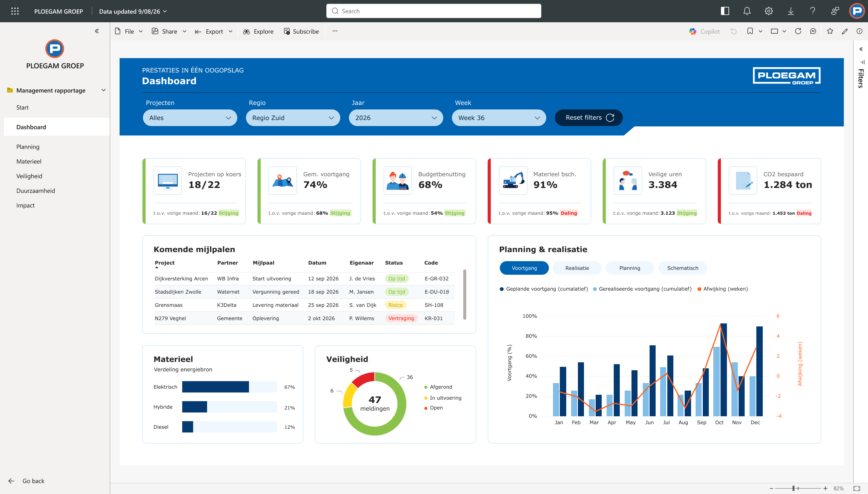Open the comments speech bubble icon
This screenshot has height=494, width=868.
click(813, 31)
